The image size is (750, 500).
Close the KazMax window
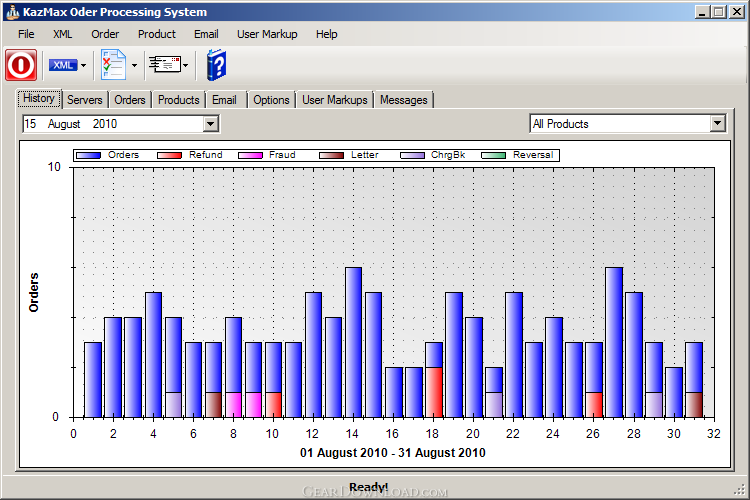click(x=737, y=12)
